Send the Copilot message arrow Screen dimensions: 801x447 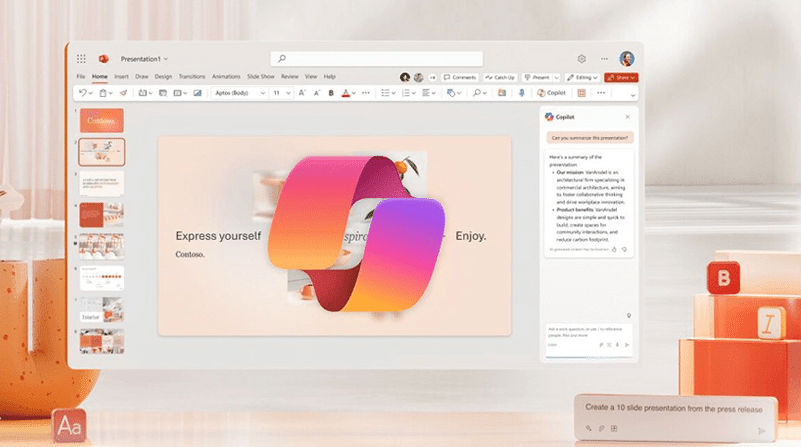(627, 345)
